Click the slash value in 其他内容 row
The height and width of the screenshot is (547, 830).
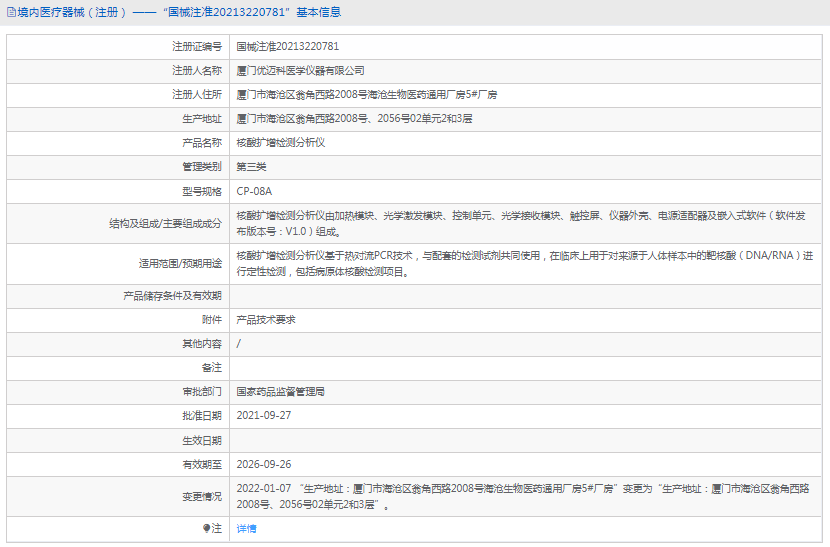pos(239,344)
